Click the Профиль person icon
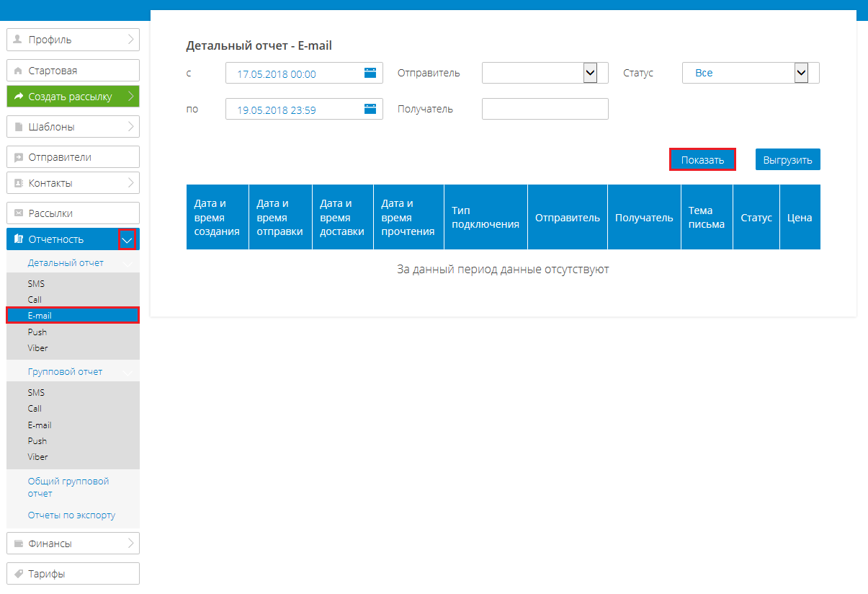The width and height of the screenshot is (868, 594). tap(18, 40)
